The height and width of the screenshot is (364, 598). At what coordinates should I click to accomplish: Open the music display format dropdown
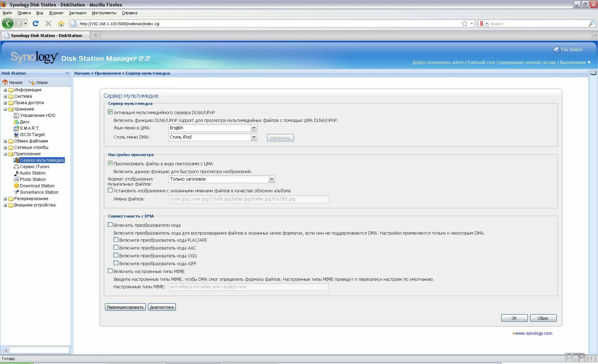coord(272,179)
